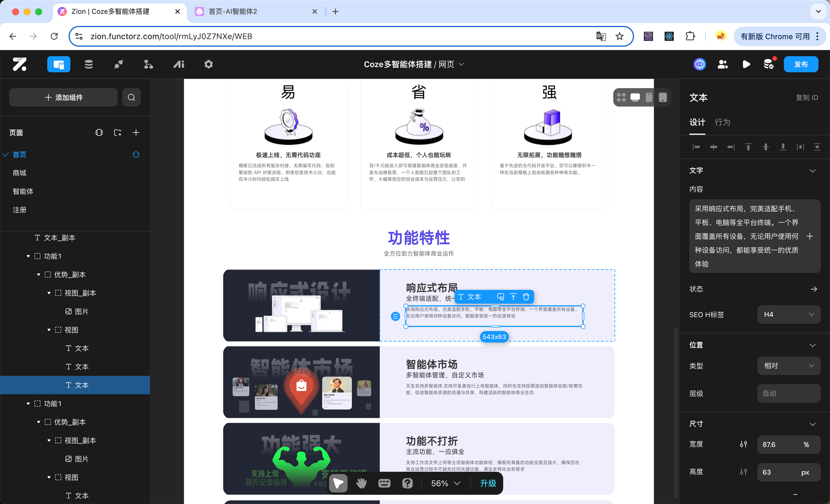Click the comment icon on text toolbar
The image size is (830, 504).
click(x=501, y=297)
